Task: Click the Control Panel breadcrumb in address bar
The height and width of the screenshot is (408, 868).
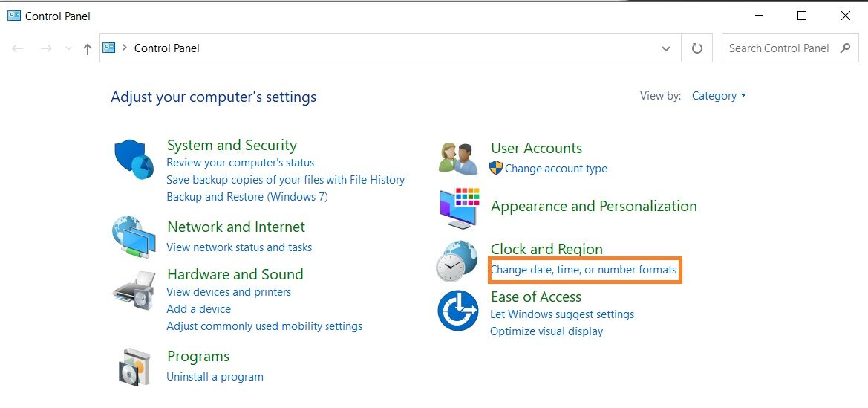Action: coord(166,48)
